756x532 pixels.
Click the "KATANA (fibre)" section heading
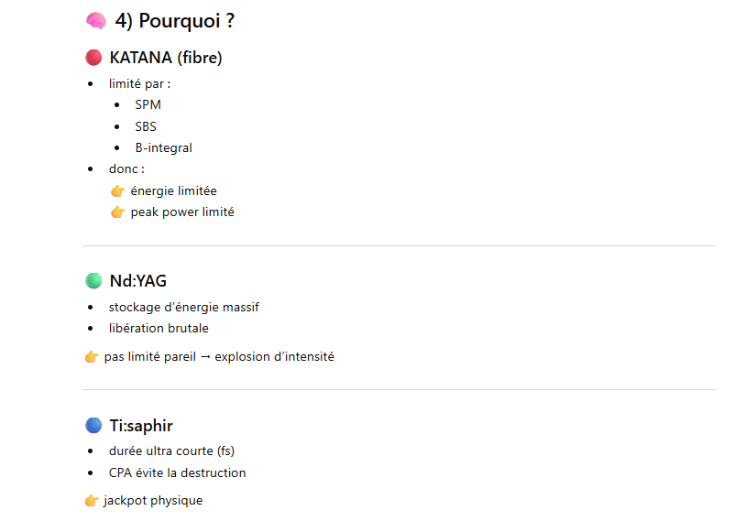[166, 58]
